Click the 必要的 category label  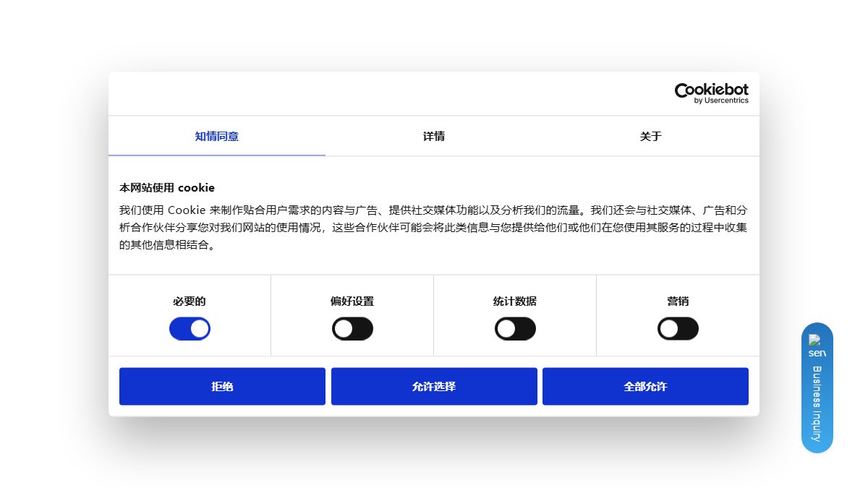(190, 301)
